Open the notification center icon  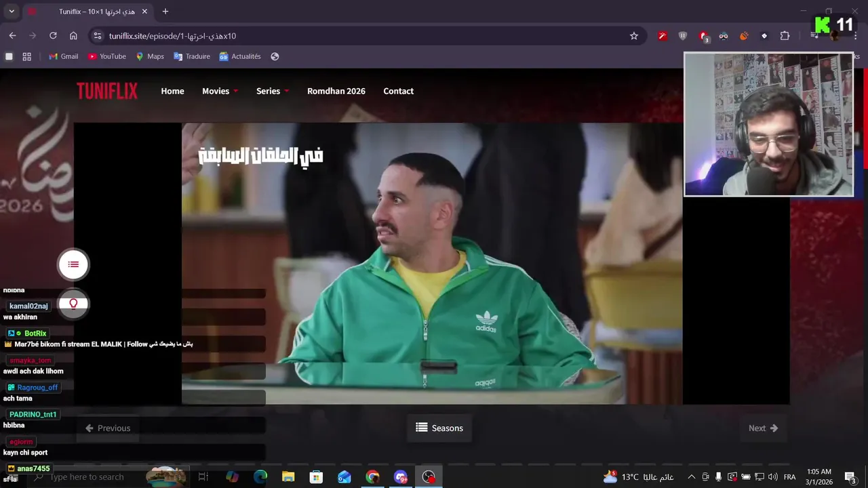pos(850,477)
